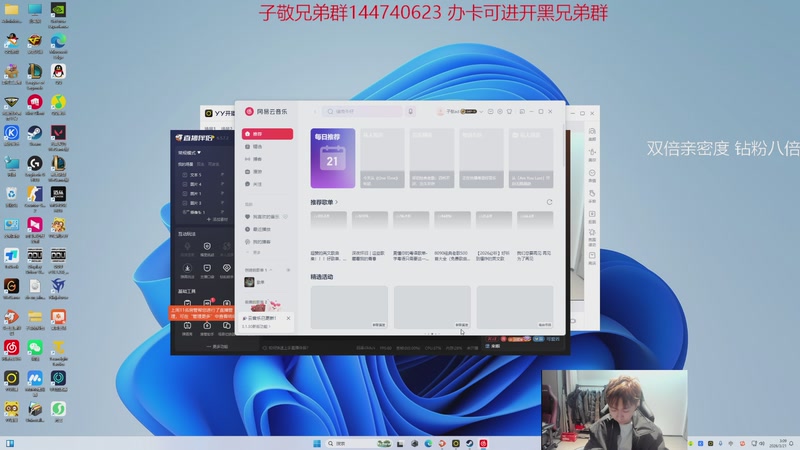This screenshot has height=450, width=800.
Task: Click edit icon on 文本 5 row
Action: (222, 174)
